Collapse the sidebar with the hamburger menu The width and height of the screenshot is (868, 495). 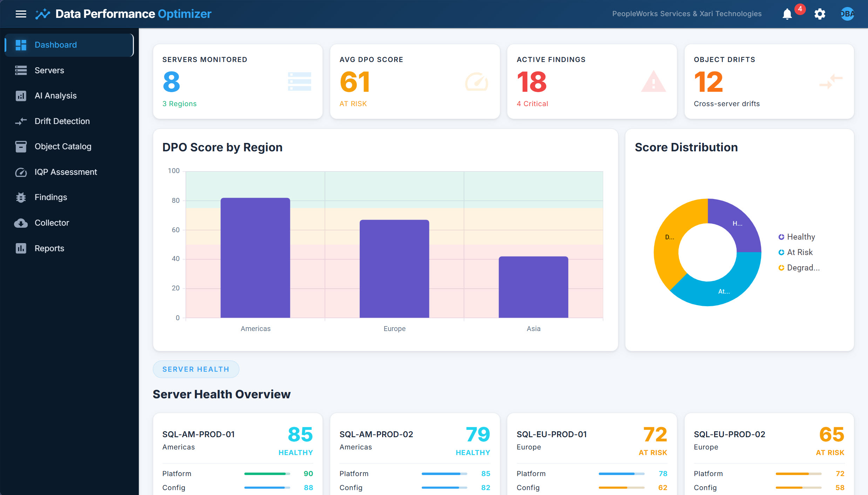21,14
